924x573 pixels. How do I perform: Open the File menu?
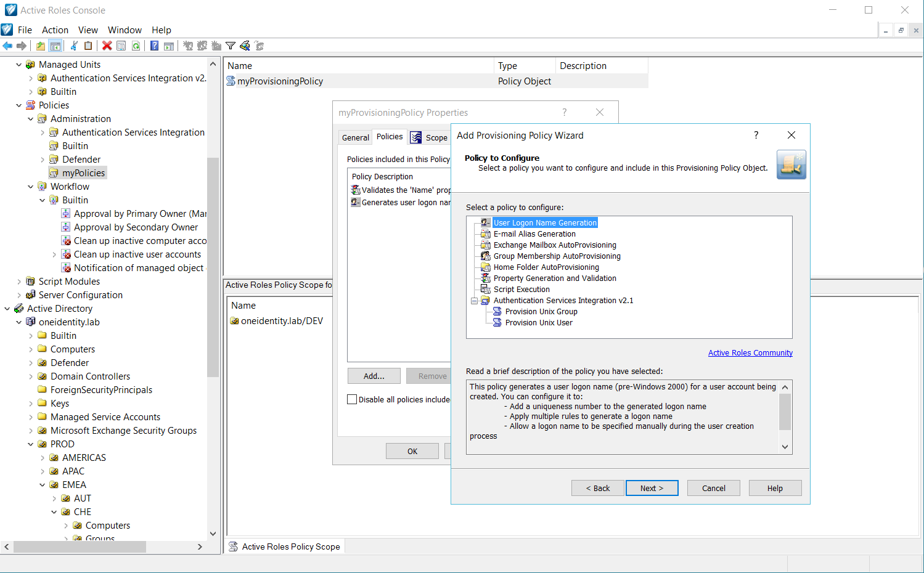point(25,30)
